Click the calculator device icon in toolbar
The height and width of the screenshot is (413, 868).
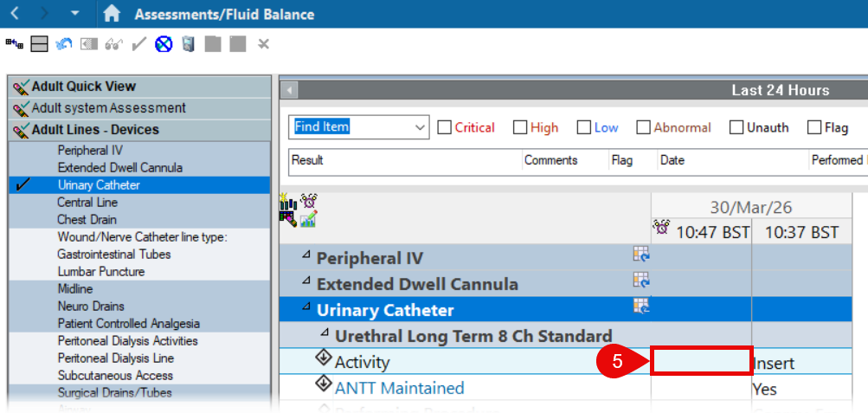189,43
